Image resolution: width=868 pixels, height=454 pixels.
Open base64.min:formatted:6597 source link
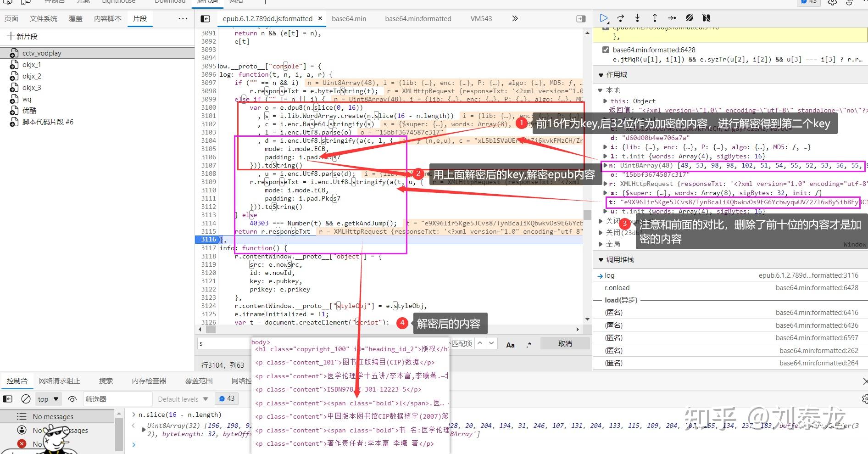click(817, 338)
